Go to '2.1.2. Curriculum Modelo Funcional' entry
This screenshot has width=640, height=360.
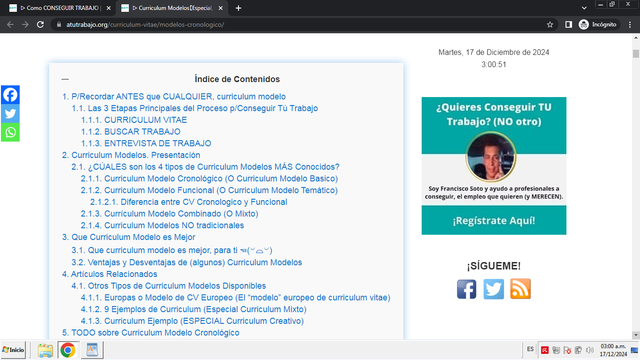[209, 190]
